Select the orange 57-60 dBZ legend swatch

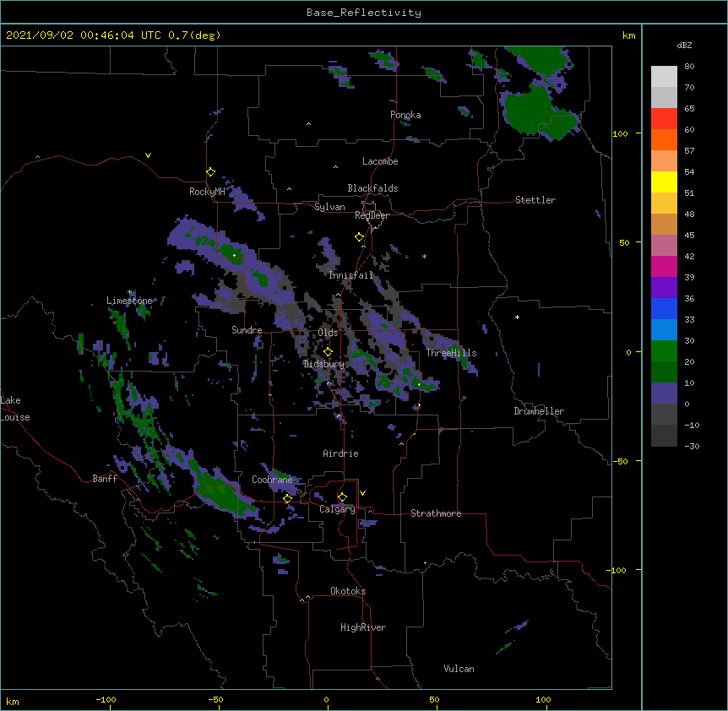click(664, 139)
